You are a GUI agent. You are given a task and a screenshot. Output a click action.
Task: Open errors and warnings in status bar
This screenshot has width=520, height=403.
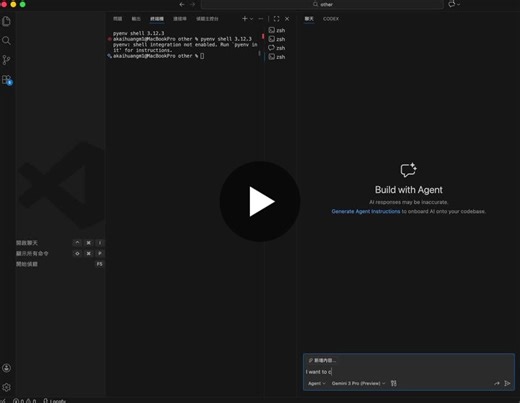pos(25,401)
